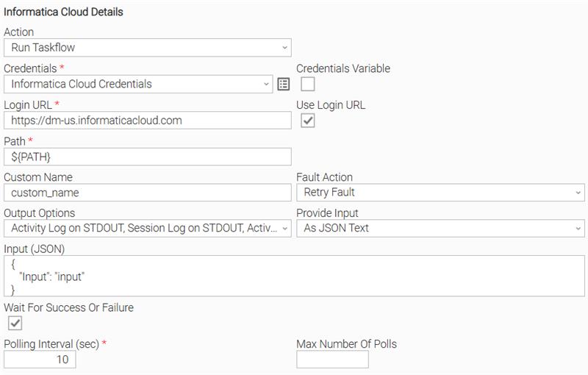
Task: Click the Output Options chevron arrow
Action: coord(284,229)
